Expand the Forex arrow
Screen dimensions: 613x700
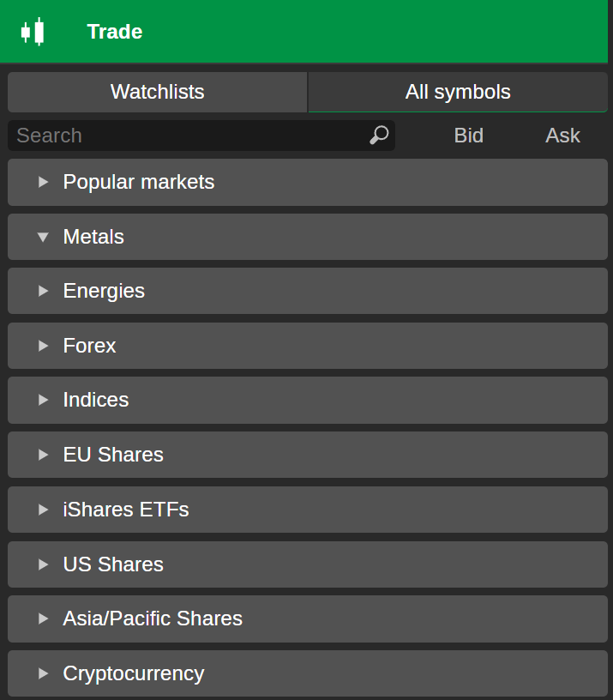coord(44,346)
